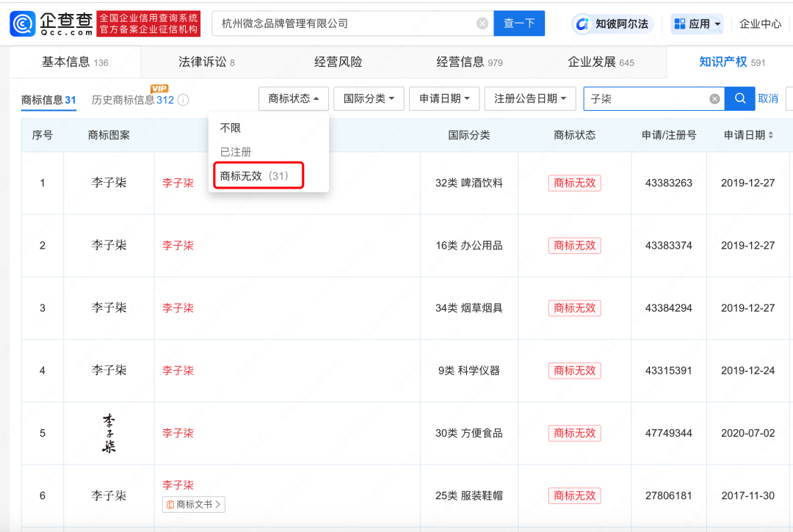
Task: Click the blue magnifier search icon
Action: pos(740,98)
